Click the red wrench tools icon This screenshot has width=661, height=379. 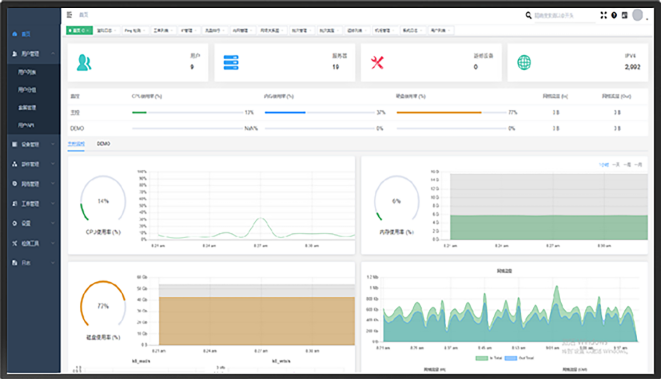click(377, 62)
